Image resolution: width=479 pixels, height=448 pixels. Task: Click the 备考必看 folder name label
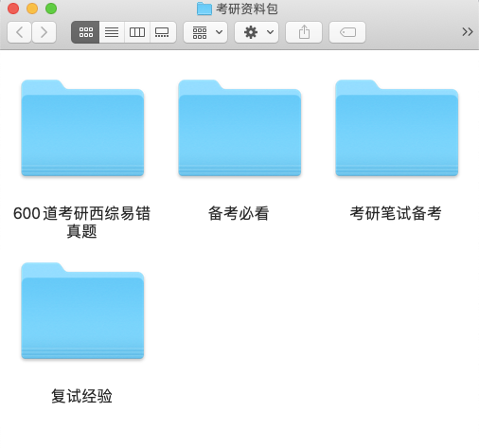pyautogui.click(x=239, y=213)
